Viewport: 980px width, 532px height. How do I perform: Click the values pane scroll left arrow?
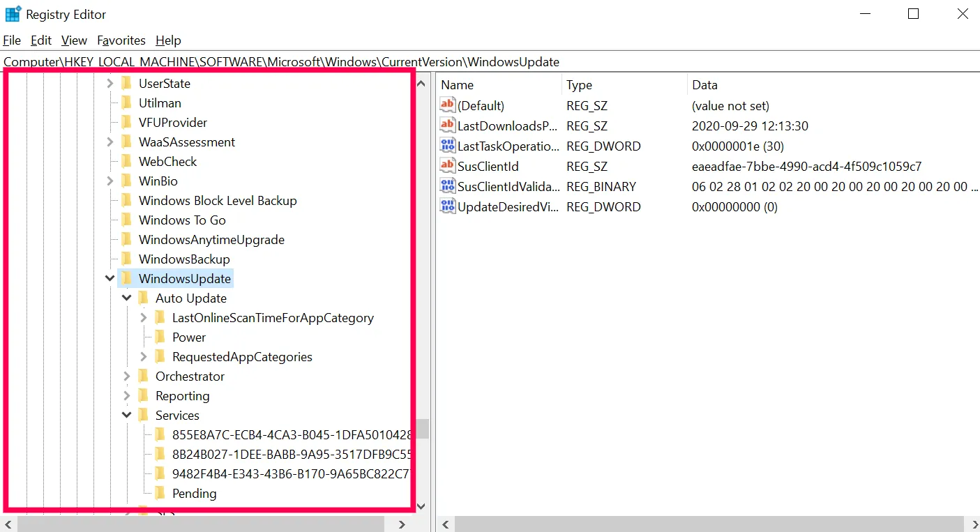[446, 524]
